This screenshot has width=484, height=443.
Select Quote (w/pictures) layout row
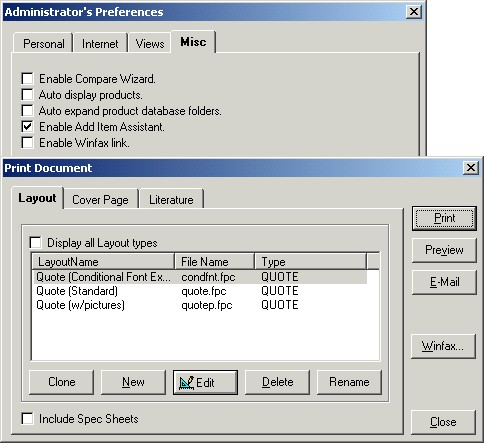click(200, 305)
